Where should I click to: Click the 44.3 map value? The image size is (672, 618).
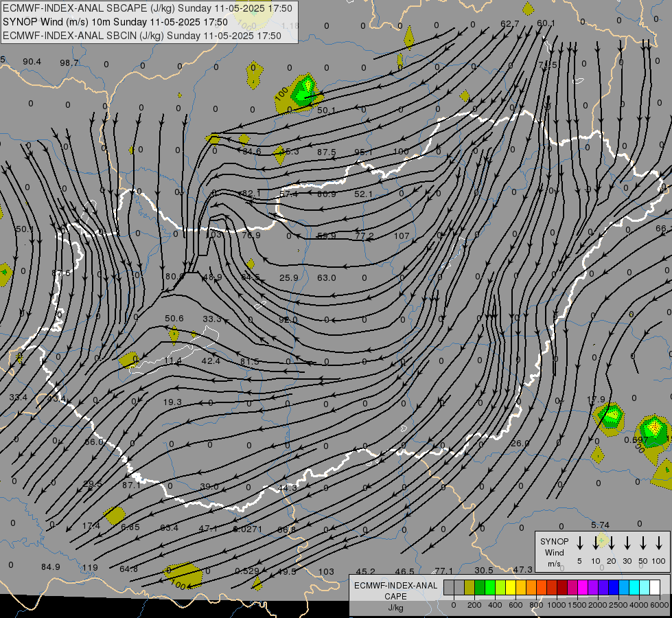coord(287,488)
